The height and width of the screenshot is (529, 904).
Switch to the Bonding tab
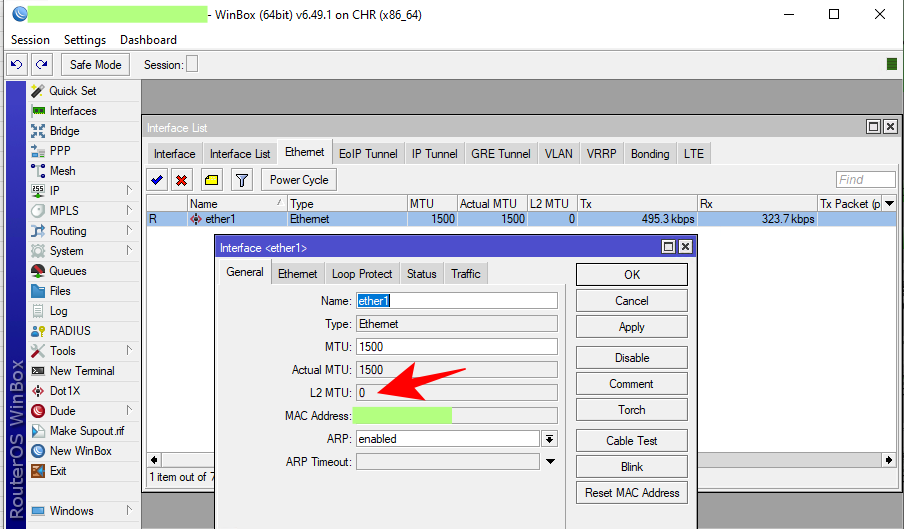(x=650, y=154)
